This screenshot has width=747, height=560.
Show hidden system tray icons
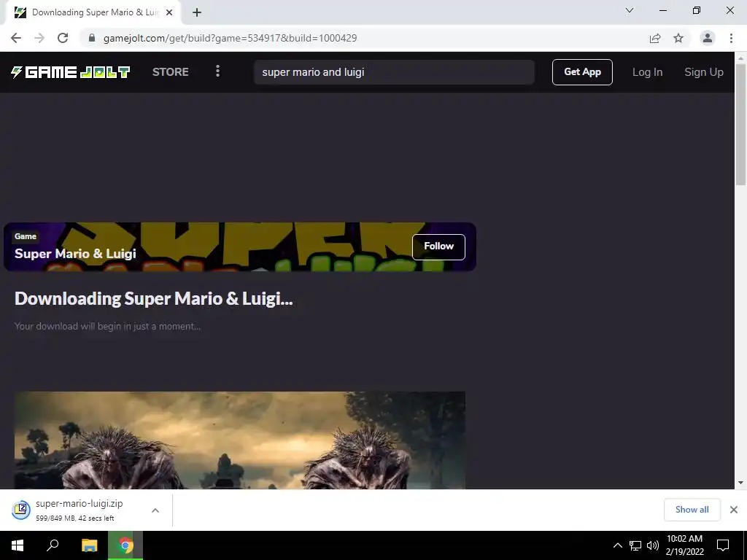click(x=617, y=545)
